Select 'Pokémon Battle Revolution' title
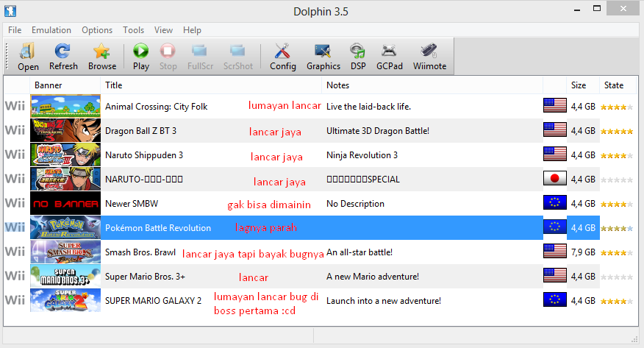Image resolution: width=644 pixels, height=348 pixels. [158, 227]
